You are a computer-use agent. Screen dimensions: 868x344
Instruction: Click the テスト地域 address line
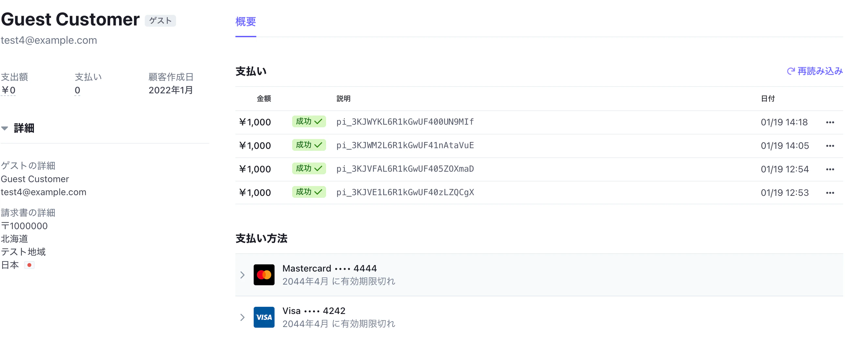click(23, 252)
